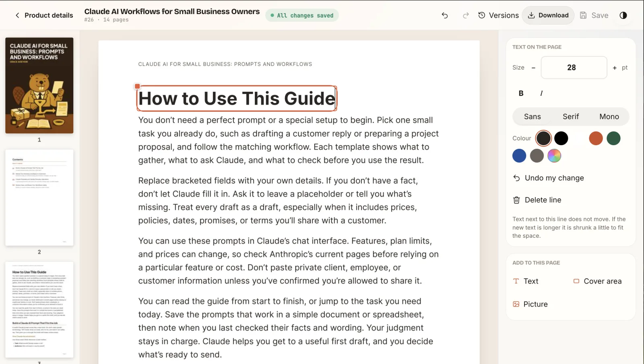Select the orange colour swatch
The image size is (644, 364).
tap(596, 138)
